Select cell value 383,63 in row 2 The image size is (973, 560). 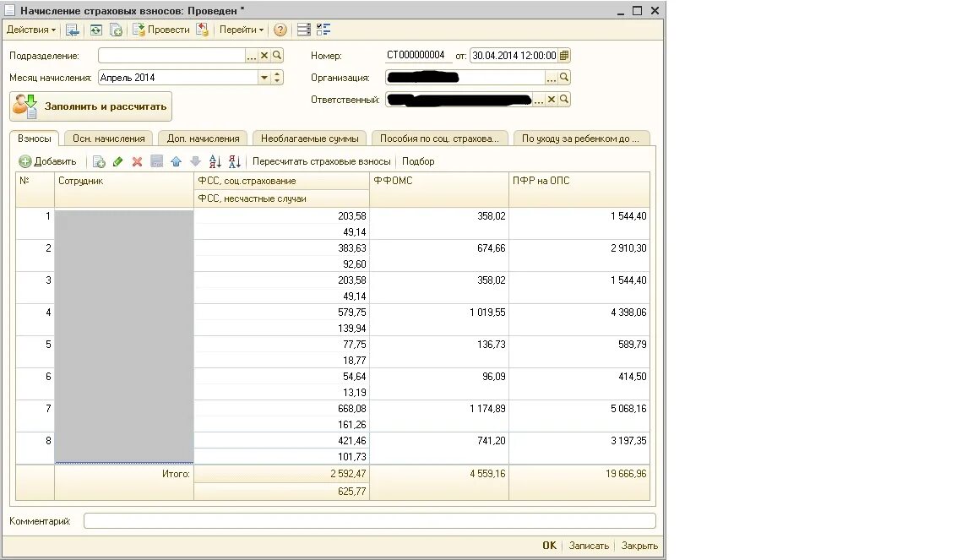pos(282,247)
